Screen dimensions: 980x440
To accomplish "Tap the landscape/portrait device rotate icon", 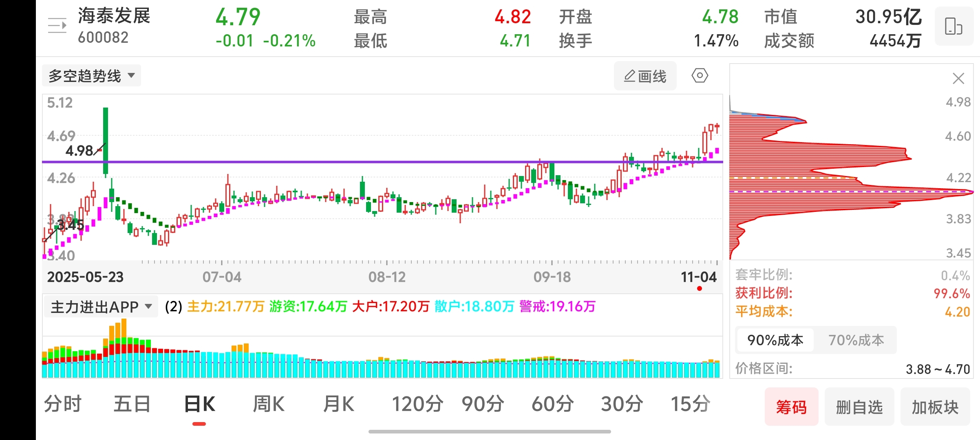I will (x=954, y=26).
